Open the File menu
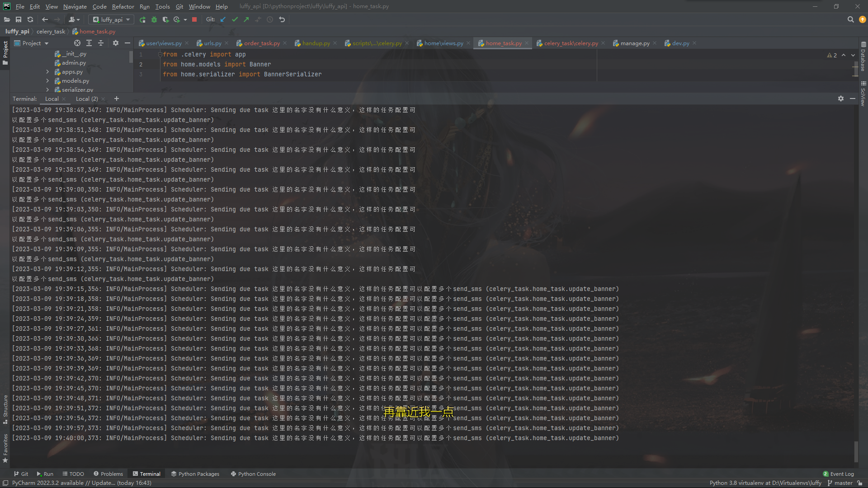This screenshot has width=868, height=488. click(x=20, y=6)
